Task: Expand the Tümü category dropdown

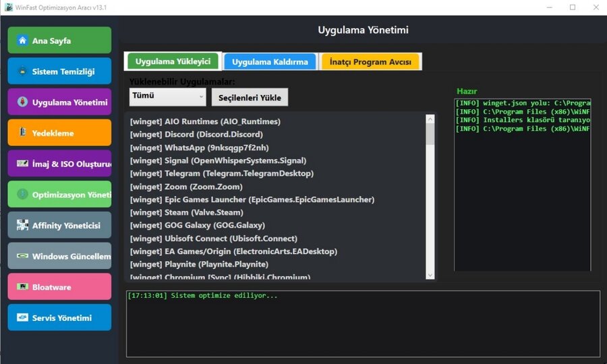Action: click(168, 96)
